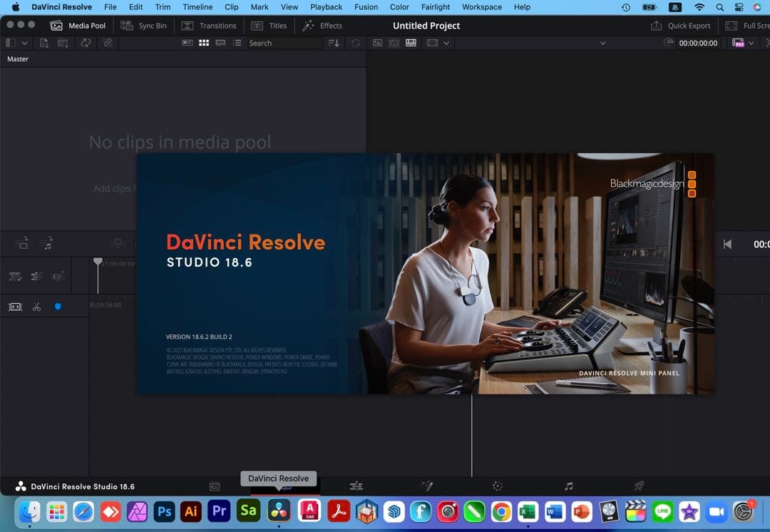Viewport: 770px width, 532px height.
Task: Open the Deliver page
Action: tap(638, 486)
